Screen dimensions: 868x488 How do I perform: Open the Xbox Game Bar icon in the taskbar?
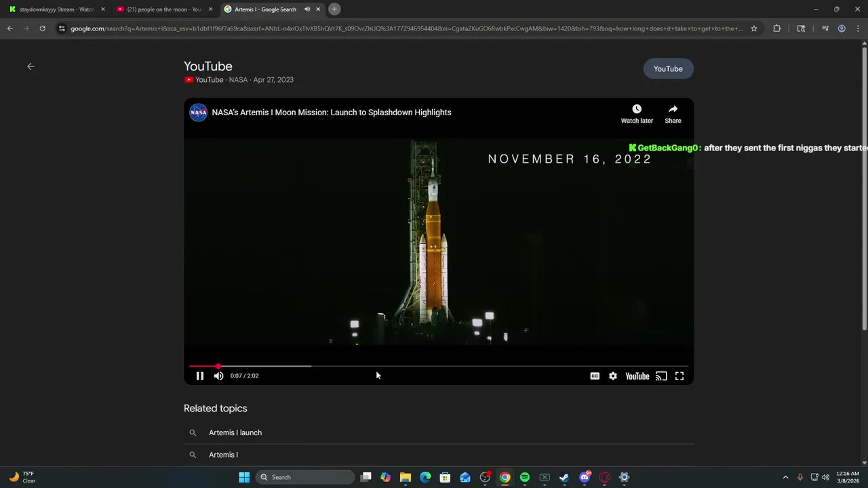[545, 477]
